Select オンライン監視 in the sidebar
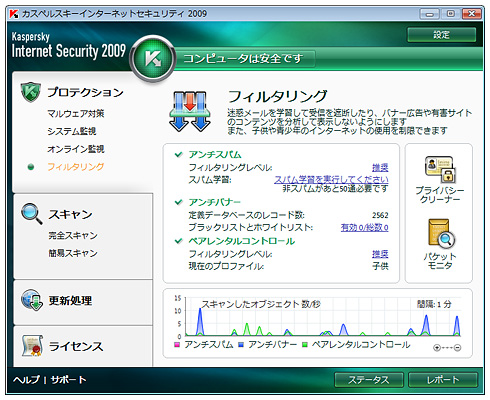 tap(76, 149)
